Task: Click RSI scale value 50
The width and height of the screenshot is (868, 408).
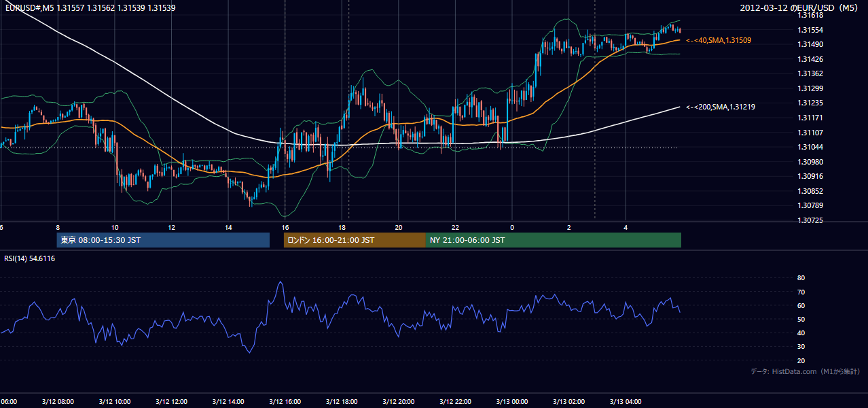Action: click(x=801, y=319)
